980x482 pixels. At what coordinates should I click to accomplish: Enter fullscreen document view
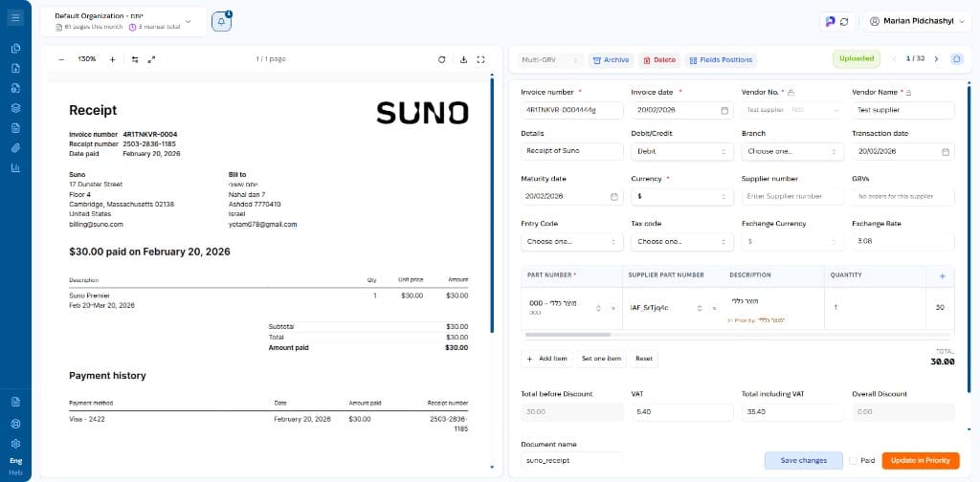click(x=480, y=59)
